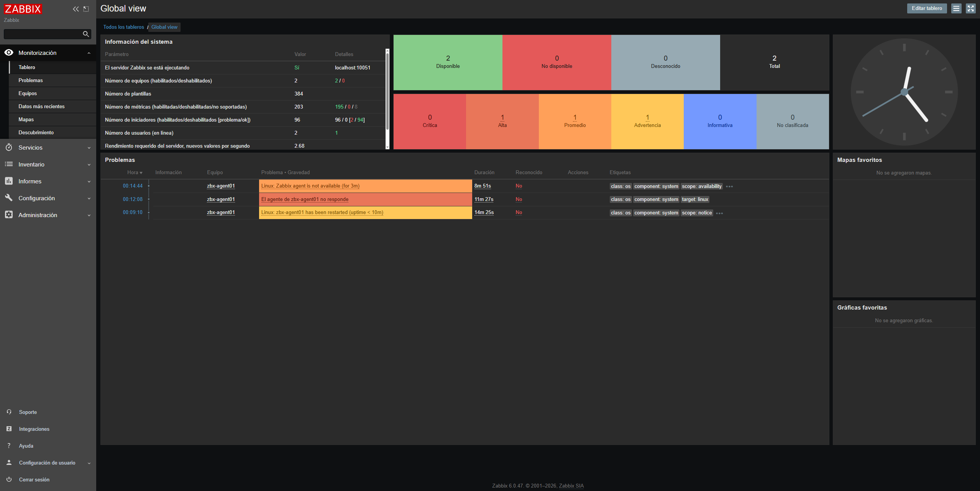Click the Informes chart icon
This screenshot has width=980, height=491.
coord(9,181)
